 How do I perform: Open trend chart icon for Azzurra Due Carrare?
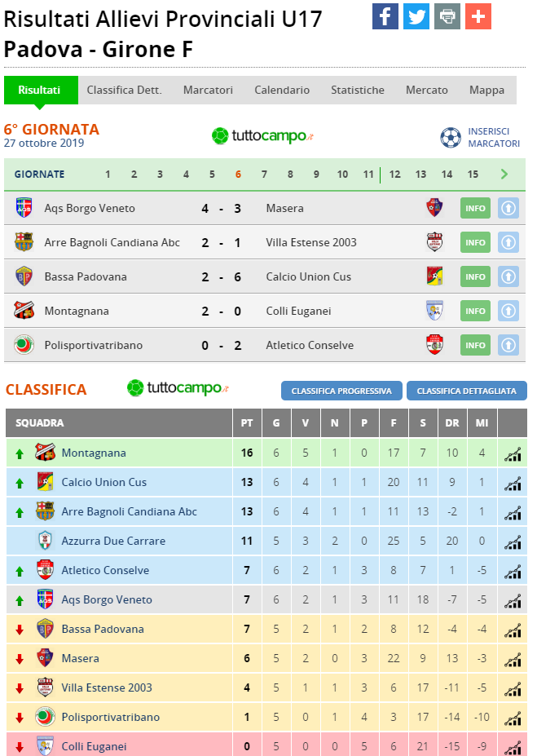pos(513,542)
